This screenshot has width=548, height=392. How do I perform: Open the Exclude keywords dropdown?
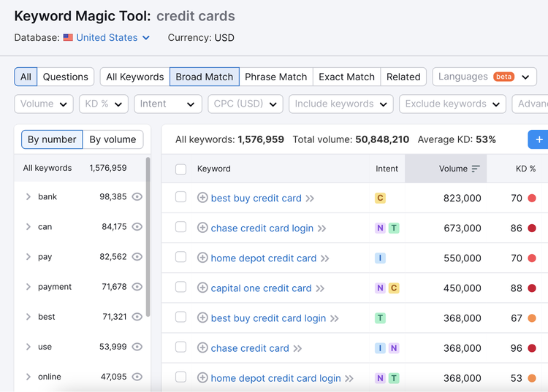(452, 104)
